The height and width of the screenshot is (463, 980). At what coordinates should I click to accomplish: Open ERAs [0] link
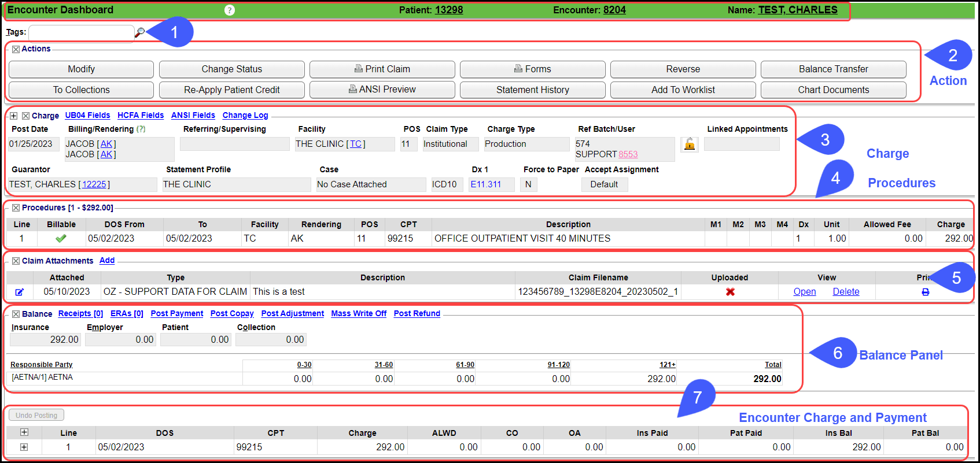tap(127, 313)
